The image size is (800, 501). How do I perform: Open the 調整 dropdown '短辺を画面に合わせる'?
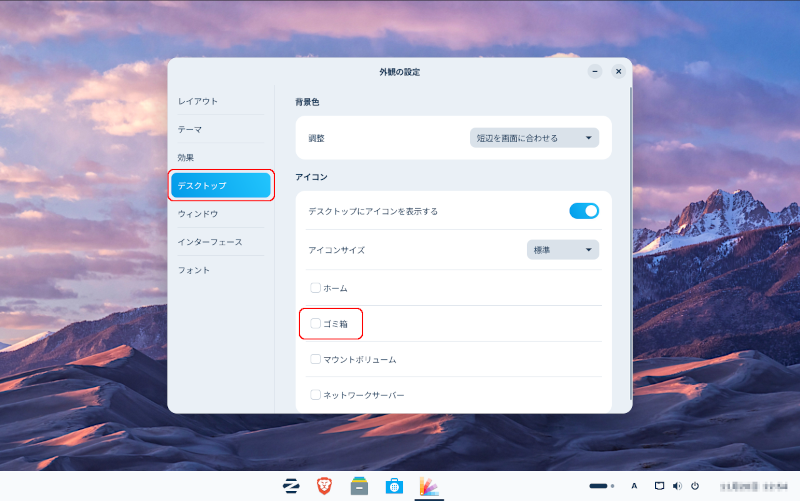(x=534, y=138)
